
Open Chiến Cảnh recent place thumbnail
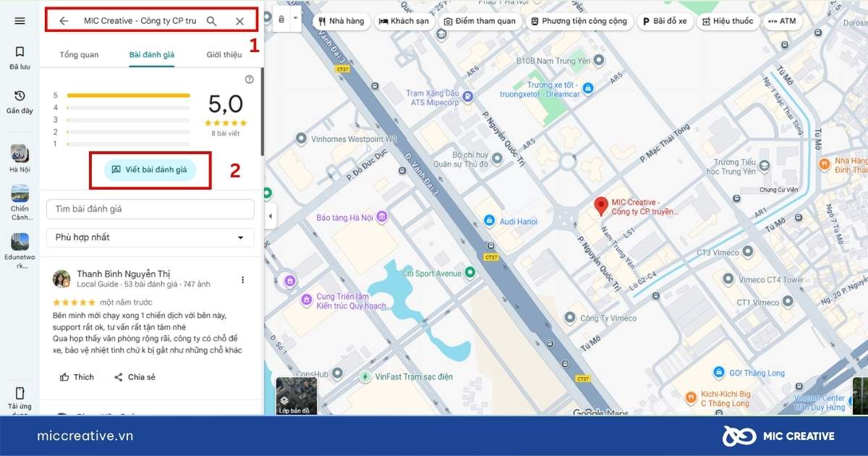[20, 203]
